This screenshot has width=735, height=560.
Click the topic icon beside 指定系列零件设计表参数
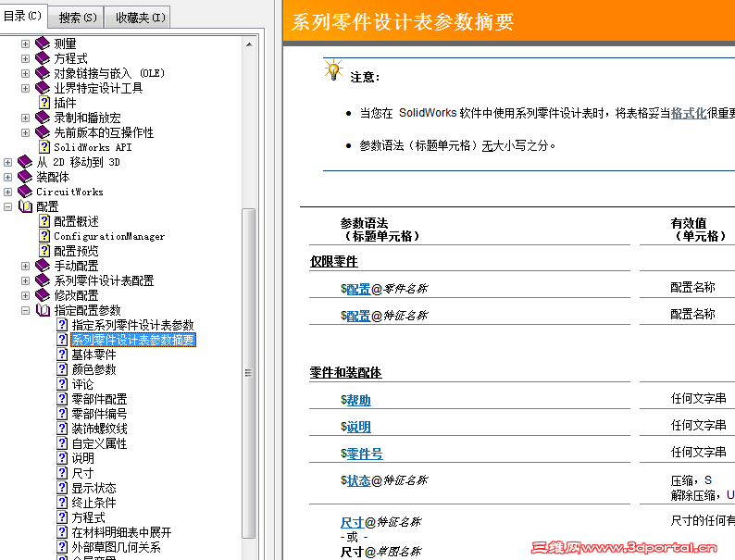click(x=62, y=325)
